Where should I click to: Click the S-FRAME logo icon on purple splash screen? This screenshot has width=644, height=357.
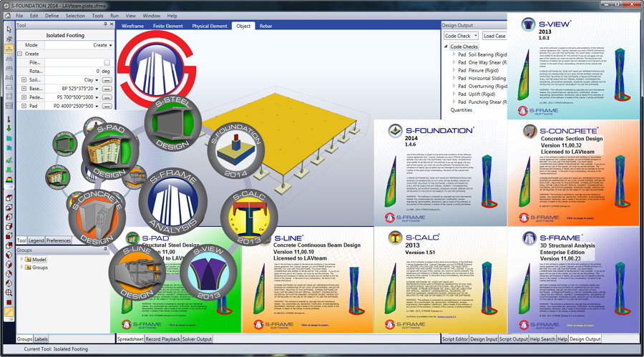pos(530,238)
